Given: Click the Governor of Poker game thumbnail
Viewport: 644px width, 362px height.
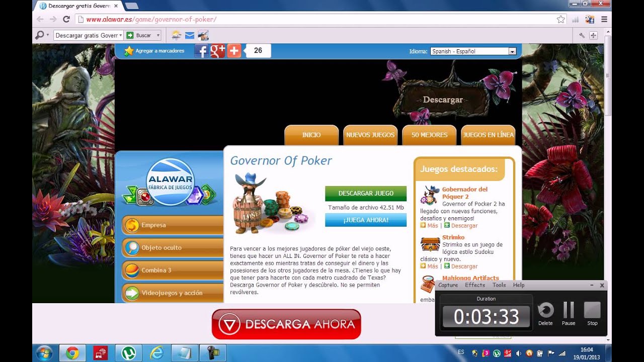Looking at the screenshot, I should [272, 203].
